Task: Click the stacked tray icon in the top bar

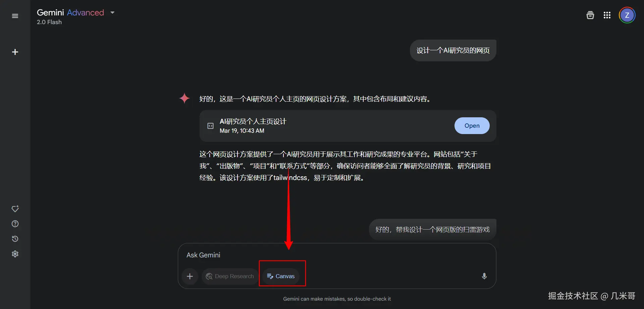Action: pyautogui.click(x=590, y=15)
